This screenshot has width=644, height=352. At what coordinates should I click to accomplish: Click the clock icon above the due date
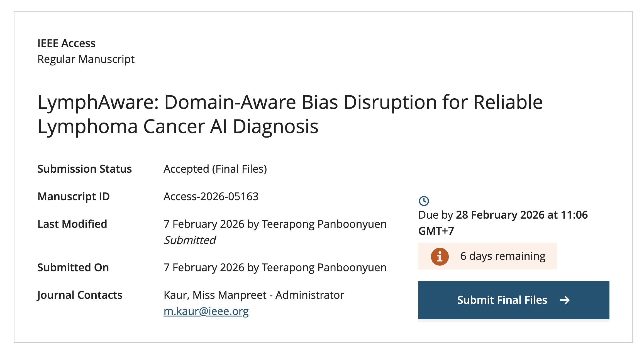click(x=424, y=201)
